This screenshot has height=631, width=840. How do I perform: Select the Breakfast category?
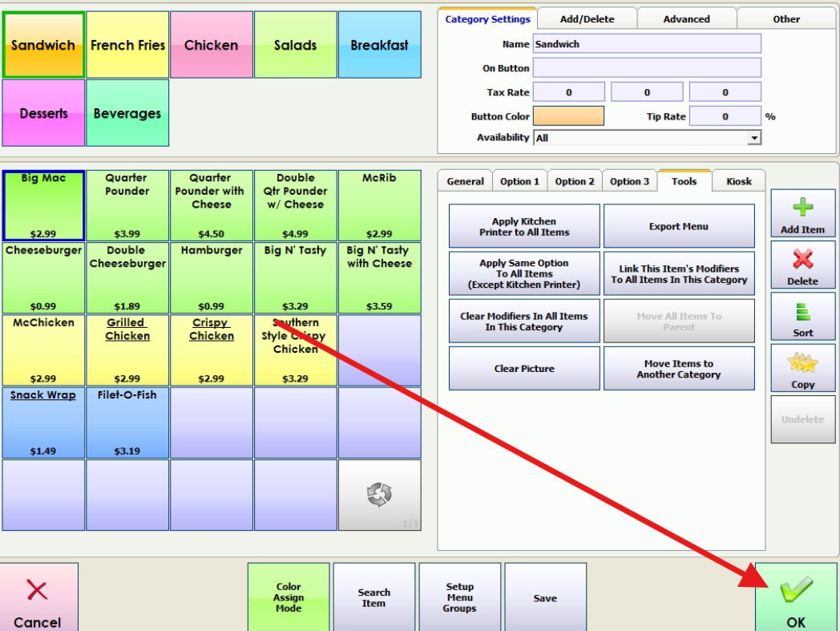click(x=380, y=45)
